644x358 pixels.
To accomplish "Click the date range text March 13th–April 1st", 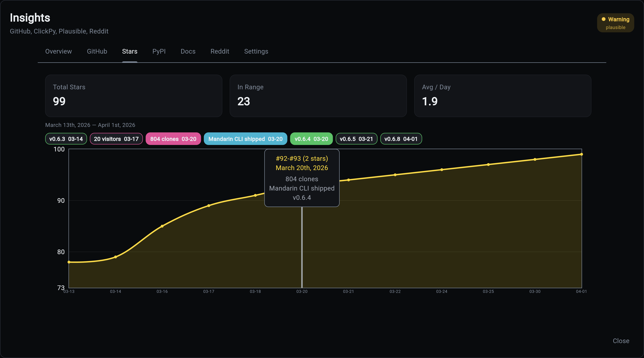I will (x=90, y=125).
